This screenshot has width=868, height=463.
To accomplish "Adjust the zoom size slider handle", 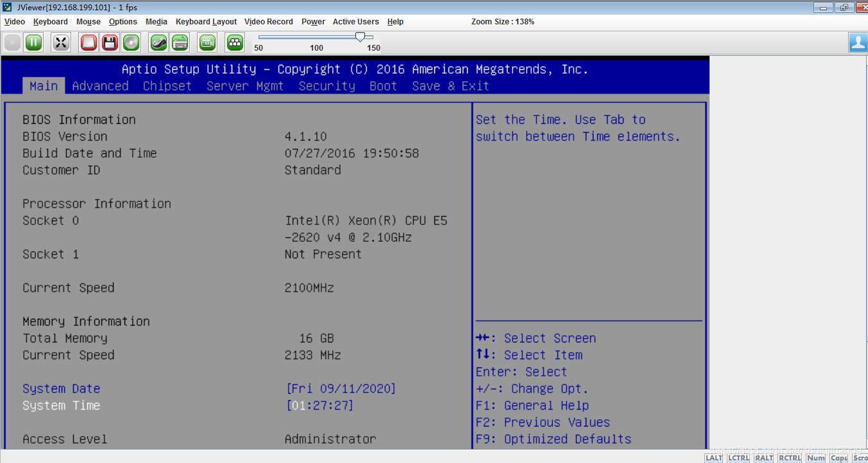I will point(360,37).
